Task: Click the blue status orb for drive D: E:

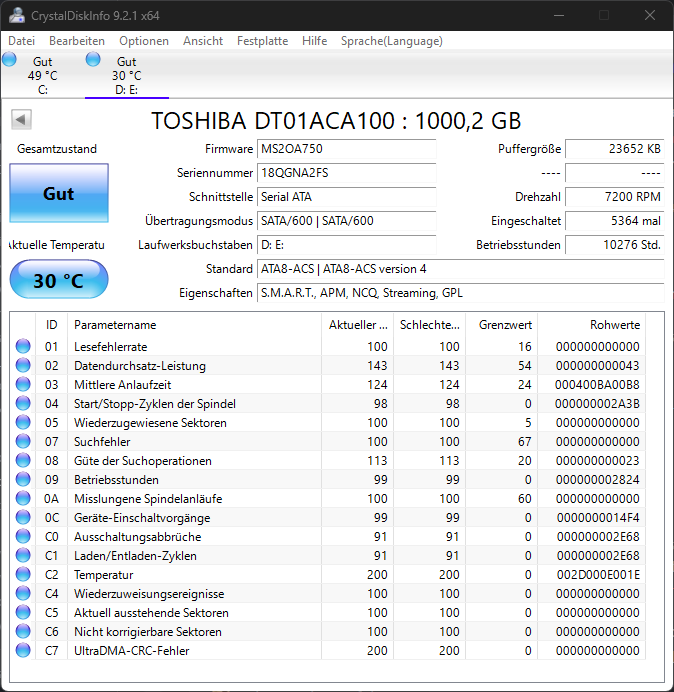Action: [93, 59]
